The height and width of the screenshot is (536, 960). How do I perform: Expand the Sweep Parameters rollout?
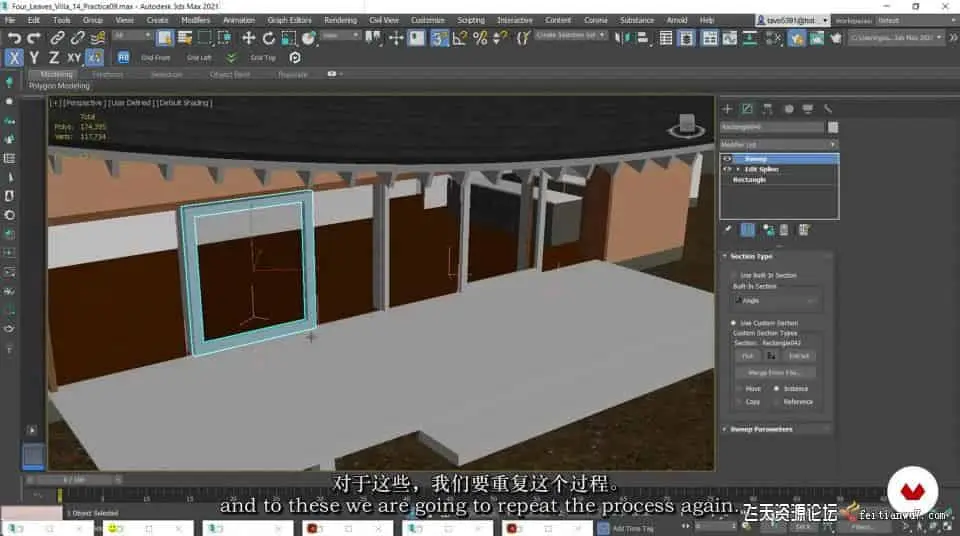click(x=776, y=429)
